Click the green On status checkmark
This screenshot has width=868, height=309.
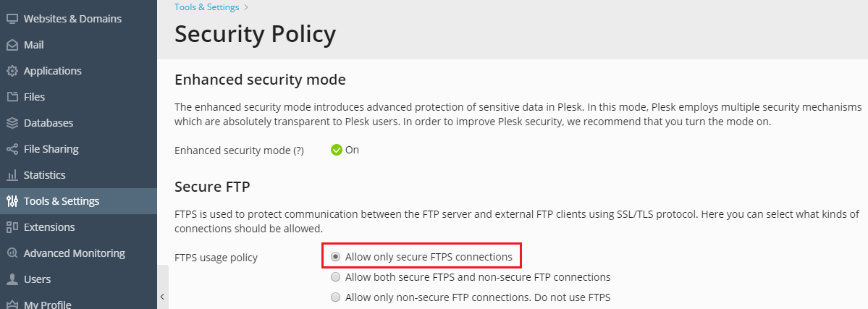coord(337,150)
